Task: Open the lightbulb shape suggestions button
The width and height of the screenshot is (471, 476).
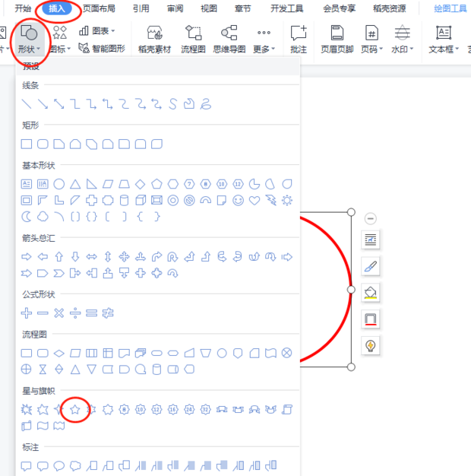Action: click(x=370, y=346)
